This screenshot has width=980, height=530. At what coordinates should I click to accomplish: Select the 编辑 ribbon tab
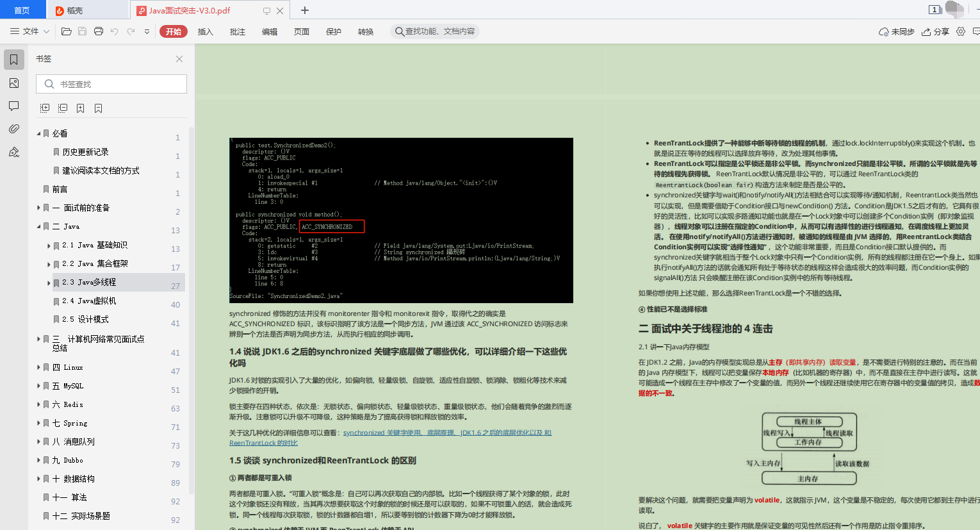tap(270, 31)
